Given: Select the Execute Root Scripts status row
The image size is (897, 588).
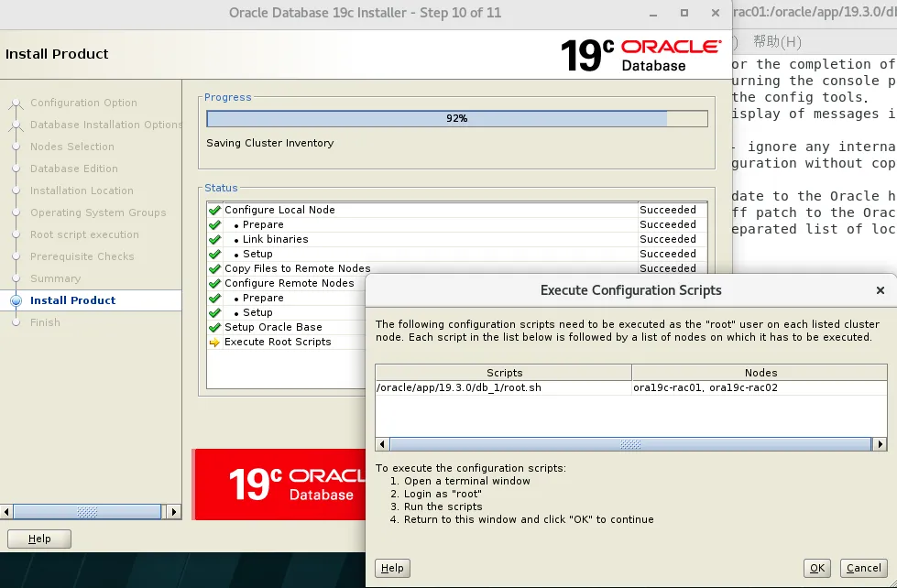Looking at the screenshot, I should 286,342.
